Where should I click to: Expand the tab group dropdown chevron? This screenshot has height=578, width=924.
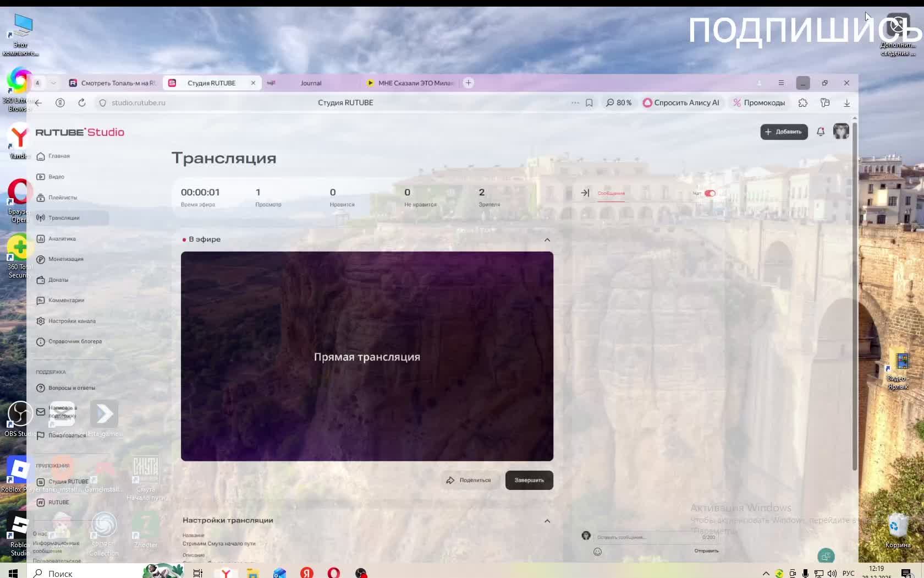coord(53,83)
